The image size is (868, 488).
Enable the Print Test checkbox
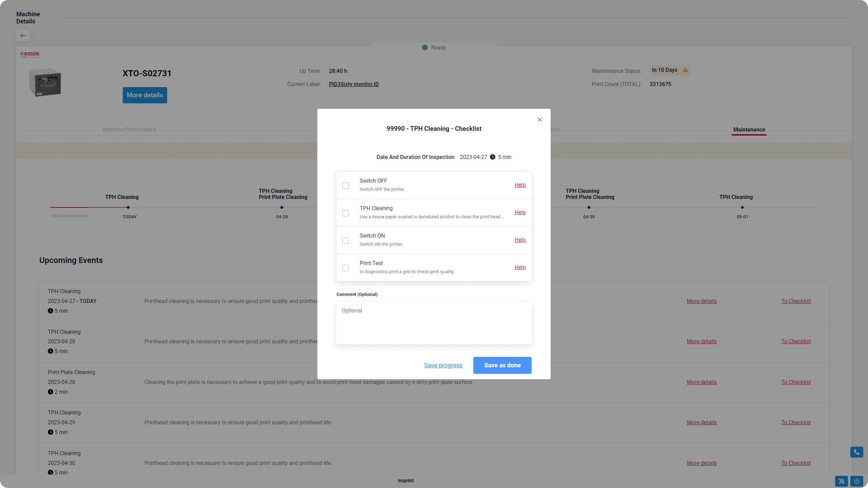(x=346, y=268)
